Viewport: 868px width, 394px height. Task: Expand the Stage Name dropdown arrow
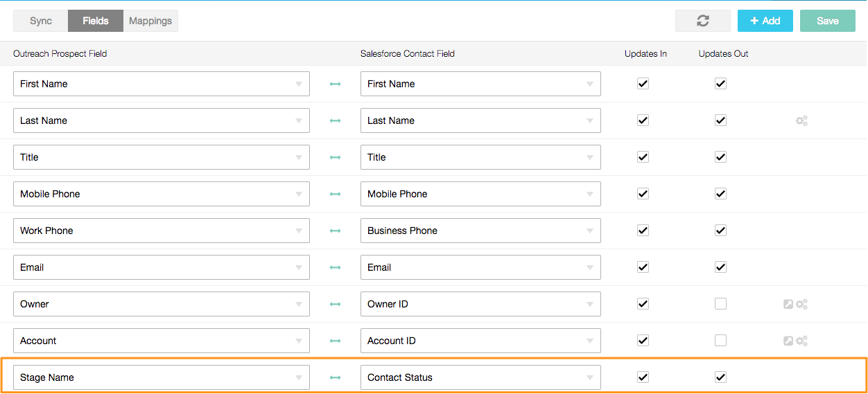click(299, 377)
